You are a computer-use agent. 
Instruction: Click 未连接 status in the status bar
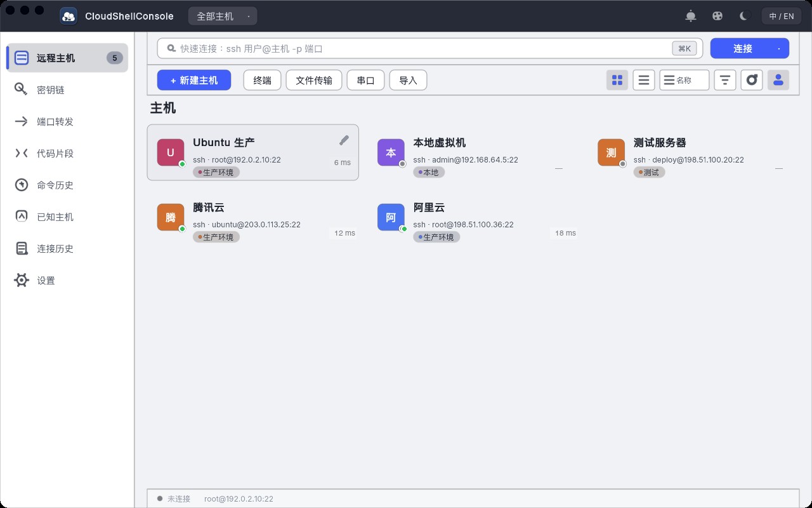pyautogui.click(x=179, y=499)
